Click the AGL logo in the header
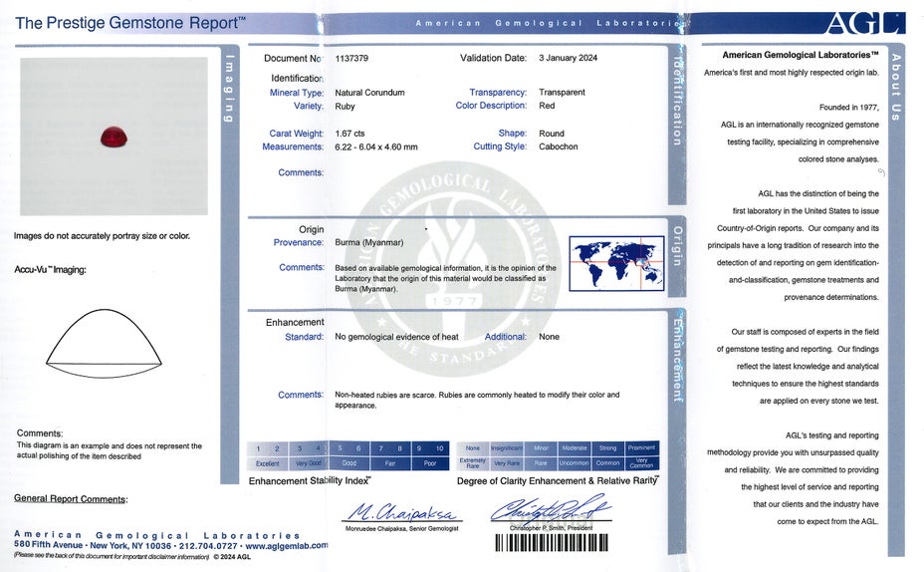924x572 pixels. (x=863, y=22)
